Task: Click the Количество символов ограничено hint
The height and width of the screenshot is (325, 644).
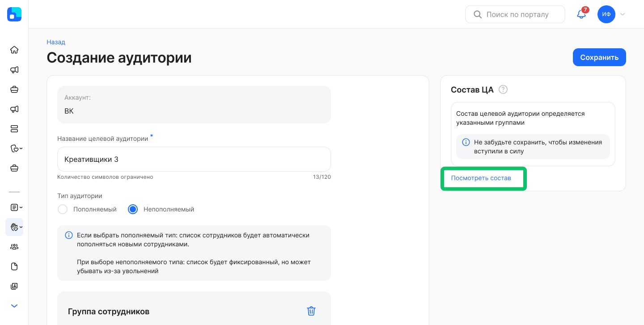Action: pyautogui.click(x=105, y=177)
